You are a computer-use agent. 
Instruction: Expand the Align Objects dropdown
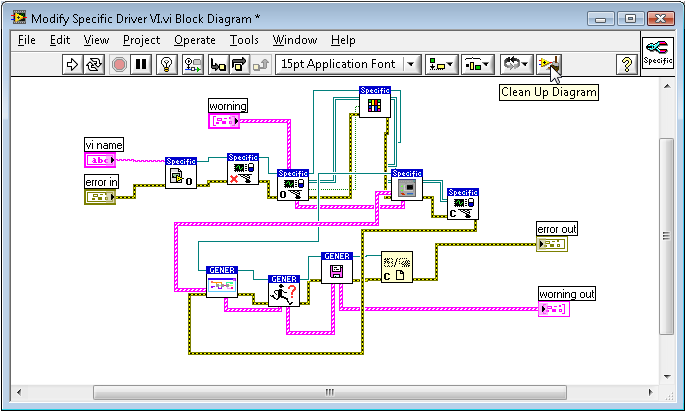click(x=440, y=64)
